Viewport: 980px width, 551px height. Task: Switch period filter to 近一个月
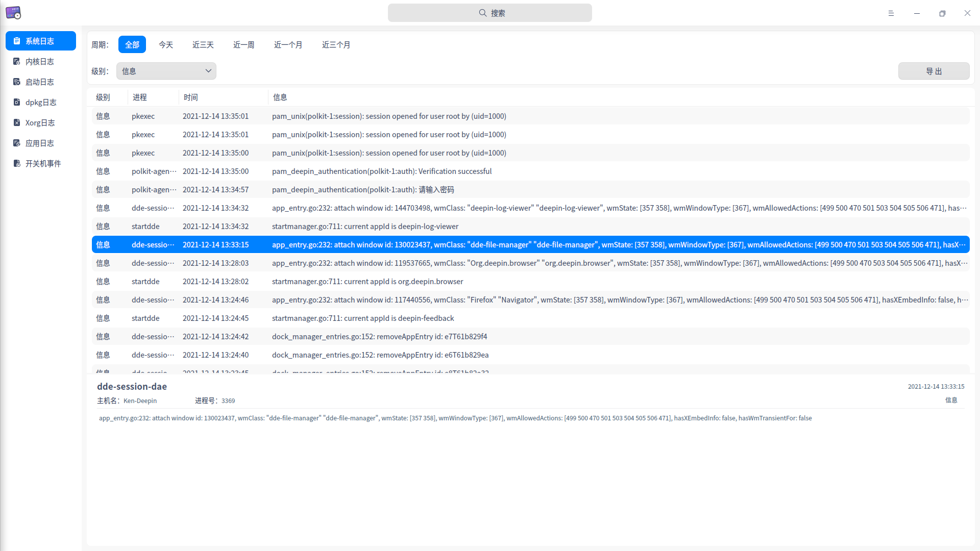(x=288, y=45)
